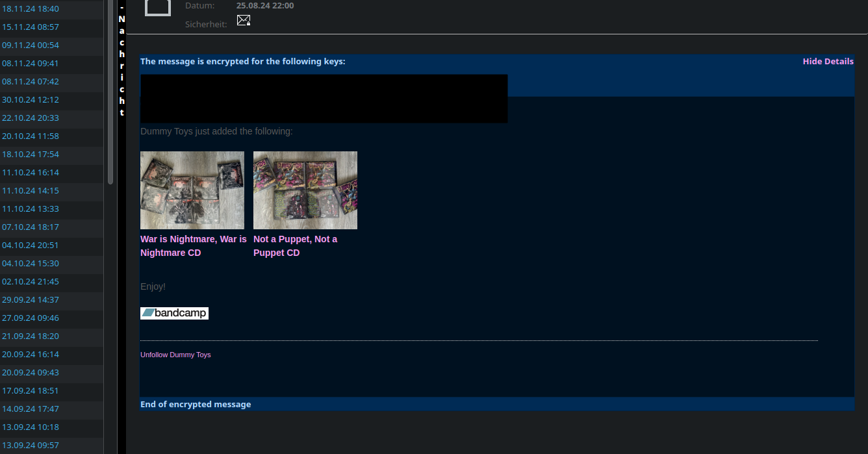Click the encrypted mail security icon
Screen dimensions: 868x454
(x=244, y=20)
